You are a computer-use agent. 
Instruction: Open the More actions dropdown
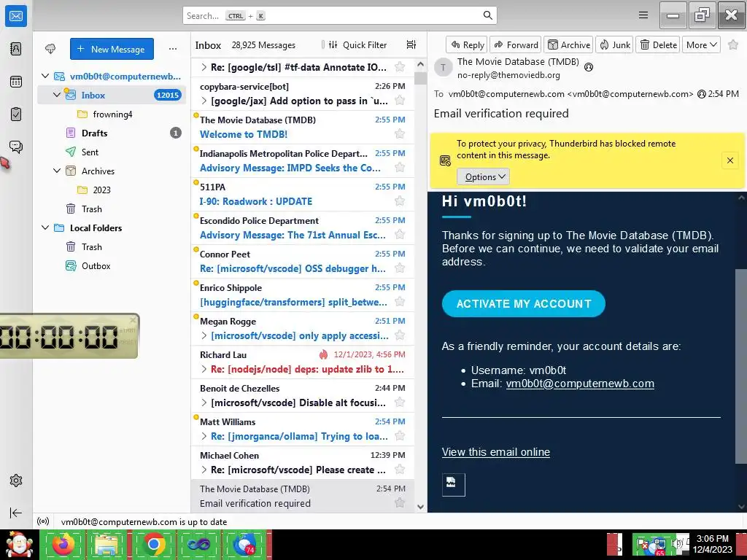coord(701,44)
